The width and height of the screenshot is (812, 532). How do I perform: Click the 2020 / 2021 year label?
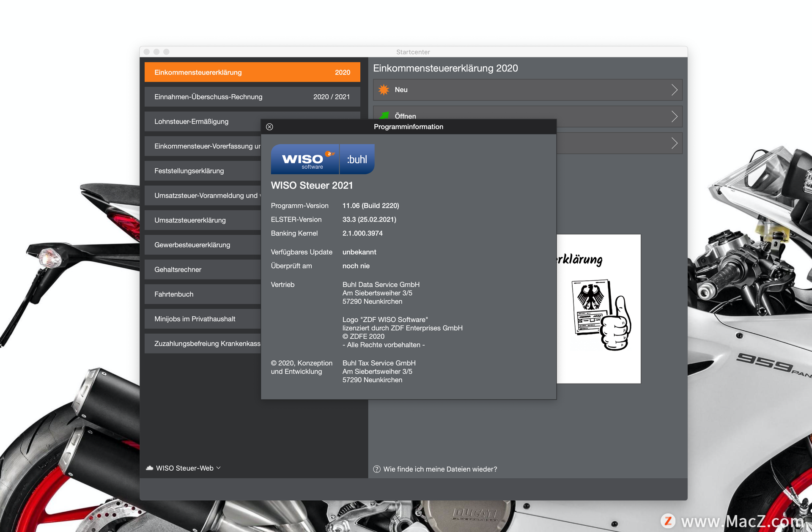coord(332,97)
